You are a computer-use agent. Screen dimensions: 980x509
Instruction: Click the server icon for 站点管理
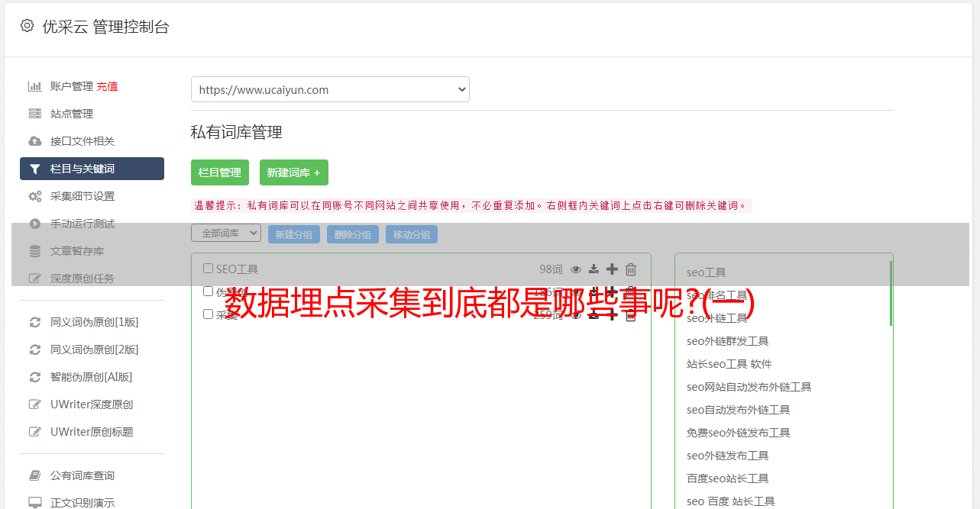pos(35,114)
